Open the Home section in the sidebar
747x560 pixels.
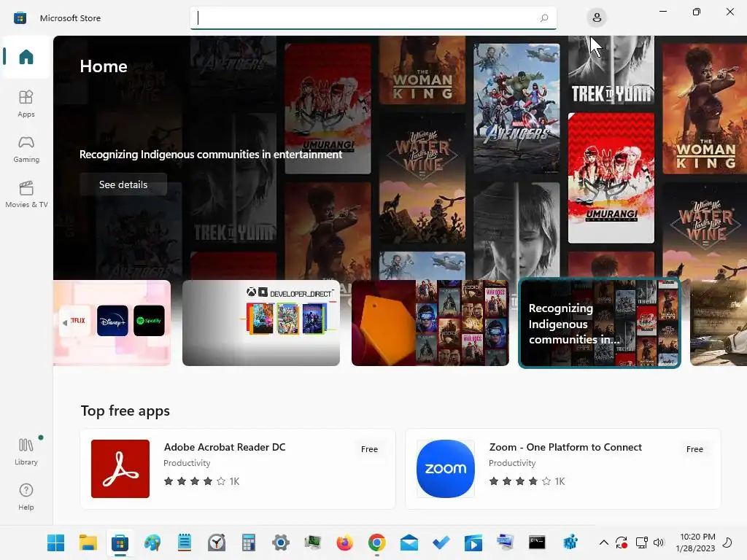click(26, 57)
